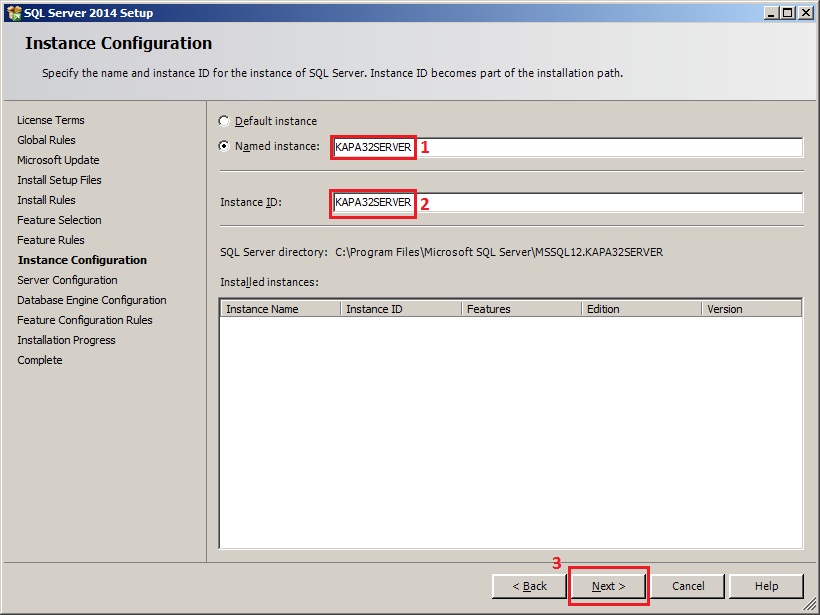The width and height of the screenshot is (820, 615).
Task: Sort by Instance ID column header
Action: (x=401, y=309)
